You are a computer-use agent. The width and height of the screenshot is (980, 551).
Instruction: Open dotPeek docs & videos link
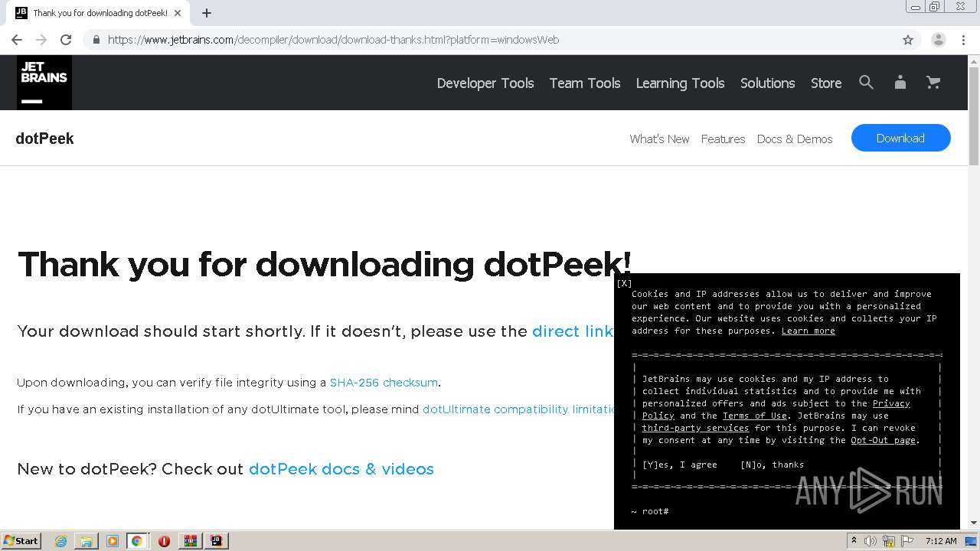click(341, 469)
